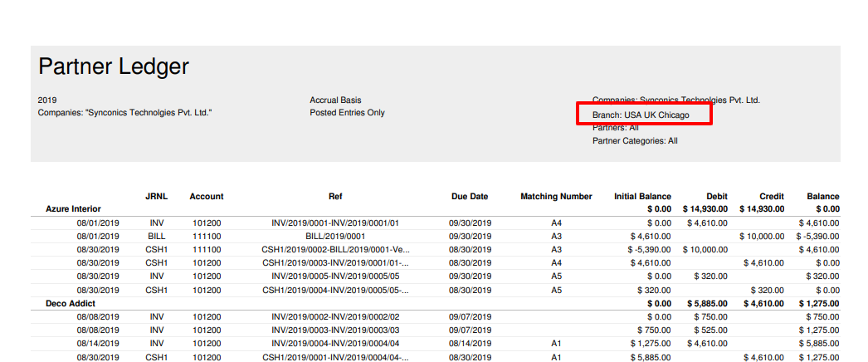868x362 pixels.
Task: Open the INV/2019/0002-INV/2019/0002/02 reference
Action: point(336,316)
